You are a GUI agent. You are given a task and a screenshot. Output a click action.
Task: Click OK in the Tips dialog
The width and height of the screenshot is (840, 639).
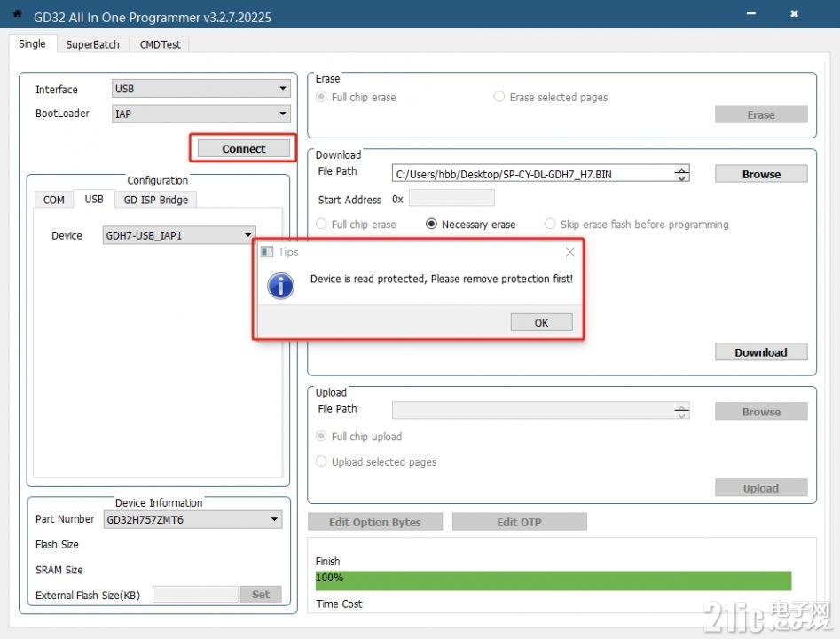click(542, 322)
